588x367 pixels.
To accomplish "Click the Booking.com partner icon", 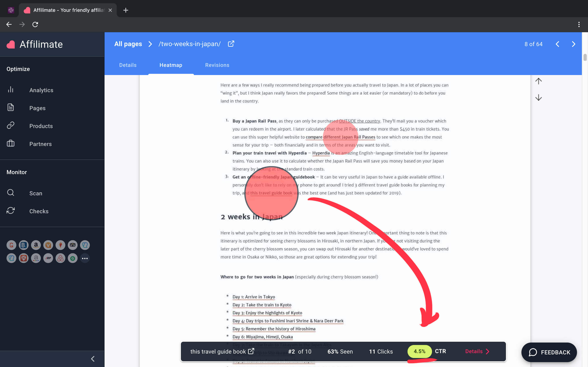I will click(x=23, y=245).
